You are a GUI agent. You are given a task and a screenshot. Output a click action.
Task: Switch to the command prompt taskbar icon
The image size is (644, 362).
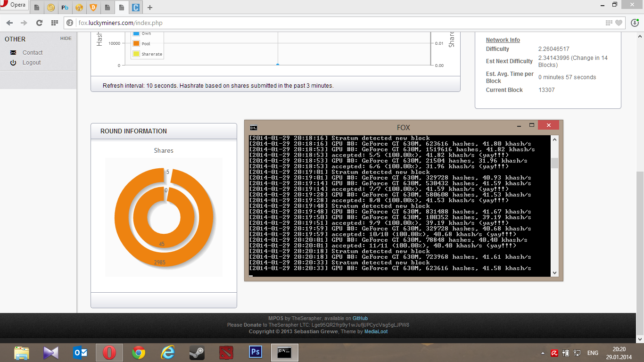point(285,353)
